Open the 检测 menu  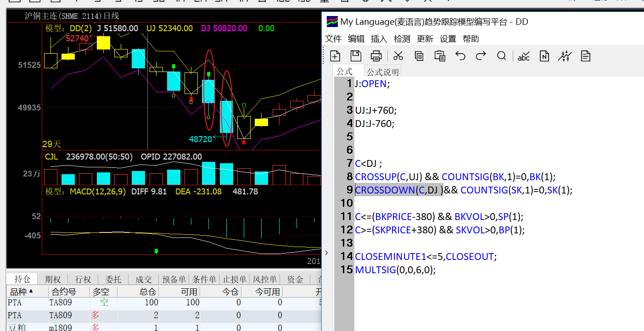[x=402, y=39]
